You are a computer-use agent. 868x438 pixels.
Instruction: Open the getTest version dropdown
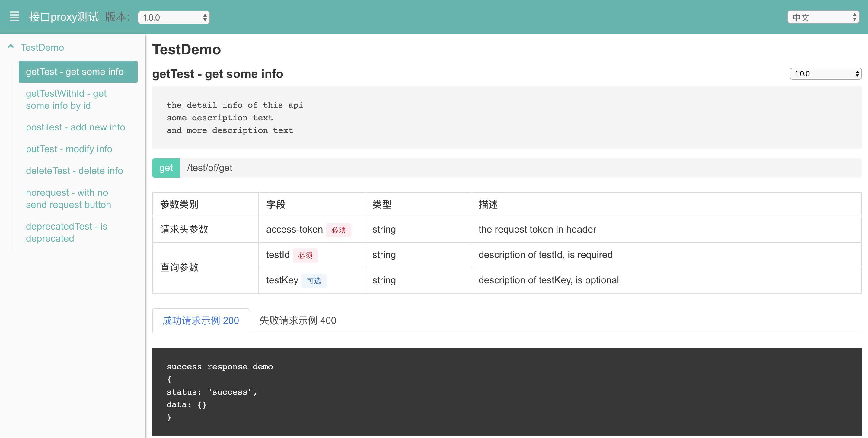825,73
